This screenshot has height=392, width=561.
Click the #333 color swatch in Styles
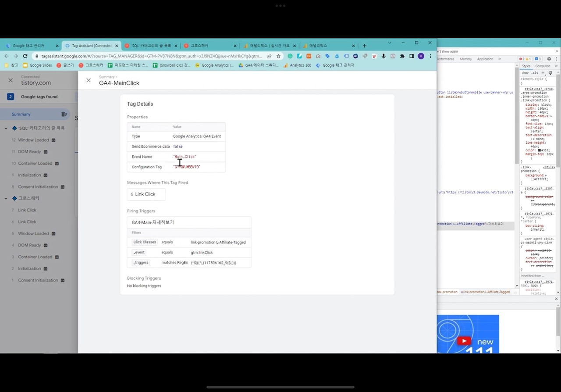(x=540, y=150)
